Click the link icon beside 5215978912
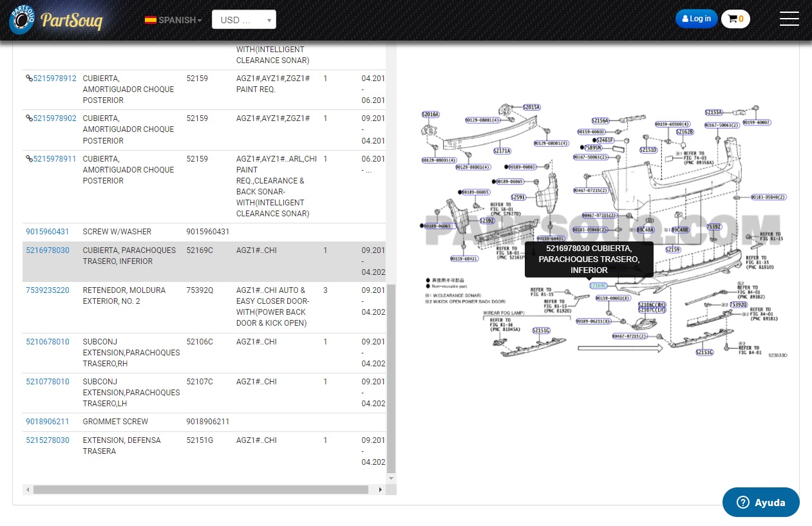Viewport: 812px width, 526px height. (x=29, y=79)
